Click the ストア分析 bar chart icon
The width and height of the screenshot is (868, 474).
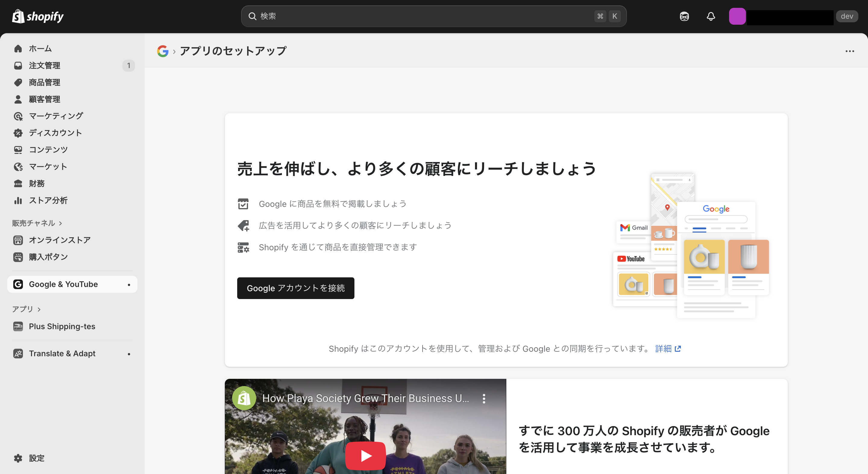(x=18, y=200)
